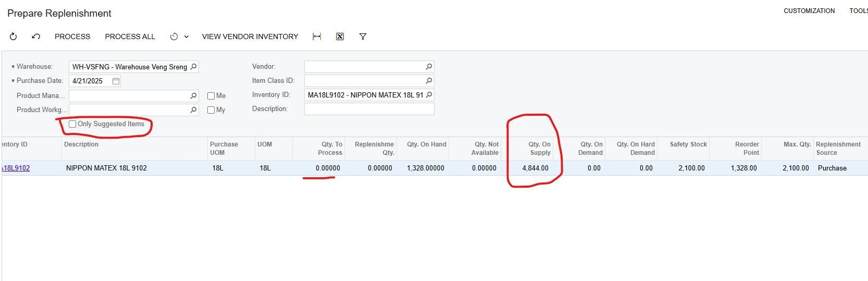Click the schedule clock icon

click(x=174, y=36)
